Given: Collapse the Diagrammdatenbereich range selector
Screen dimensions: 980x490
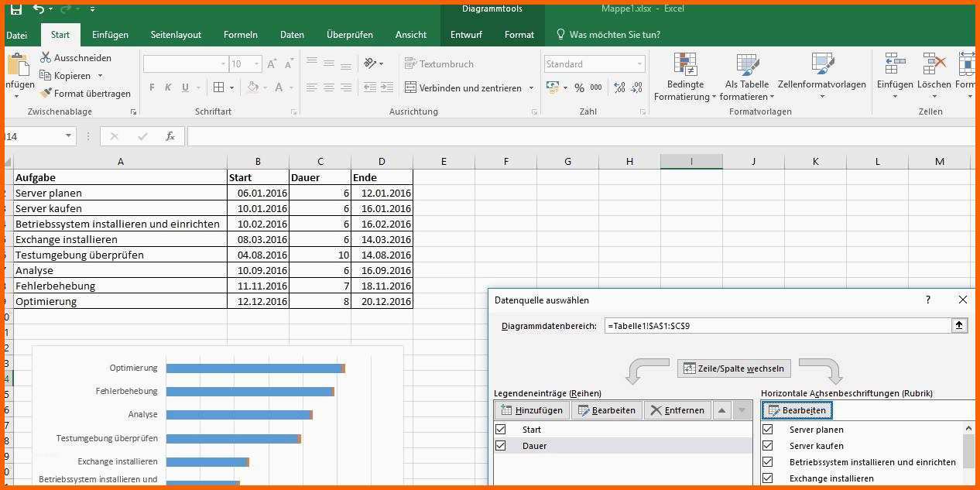Looking at the screenshot, I should coord(959,326).
